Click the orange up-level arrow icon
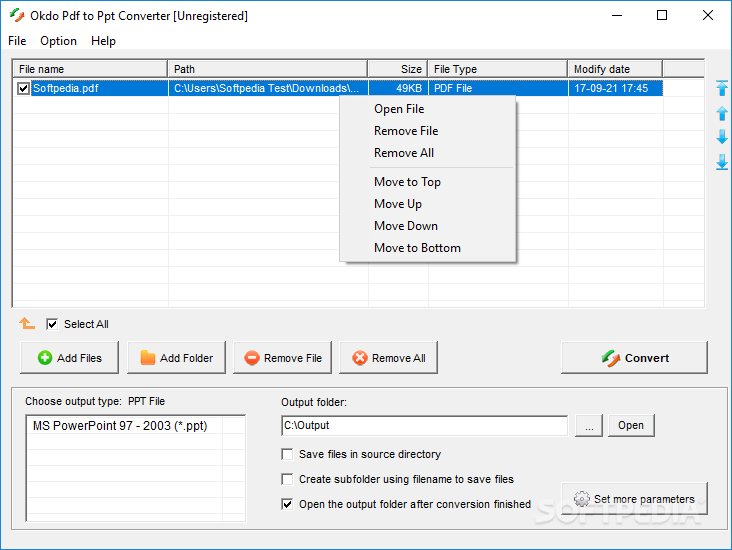 [x=27, y=323]
